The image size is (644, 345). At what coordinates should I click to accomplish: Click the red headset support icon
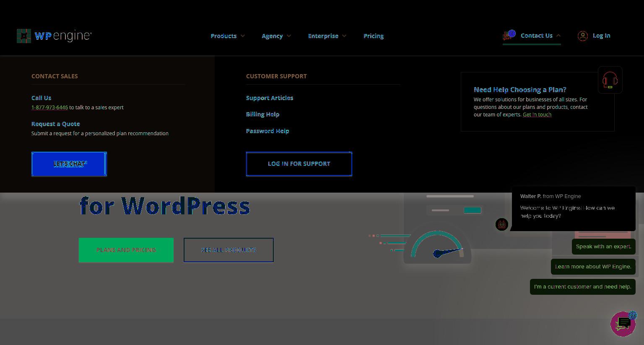610,80
